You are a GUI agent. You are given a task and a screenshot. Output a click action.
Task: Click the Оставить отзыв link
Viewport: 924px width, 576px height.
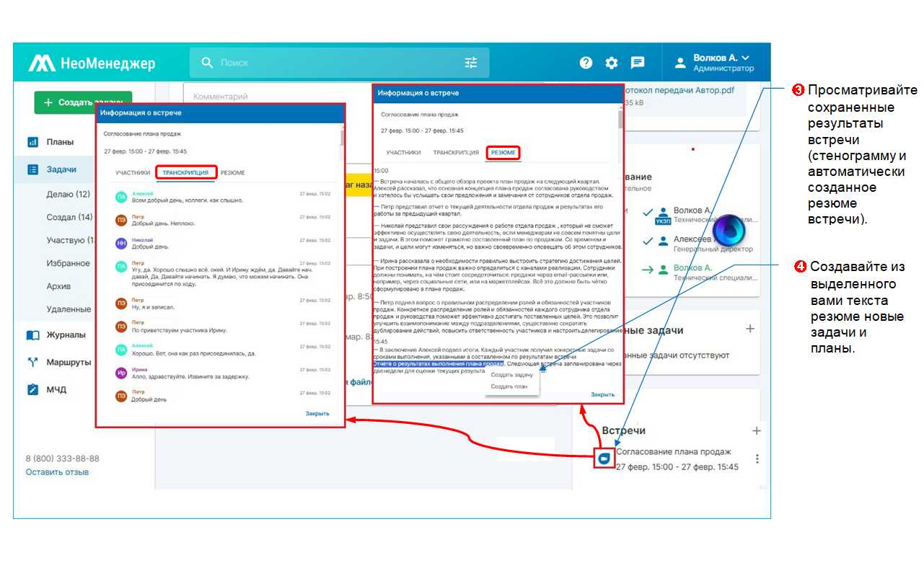pos(57,472)
